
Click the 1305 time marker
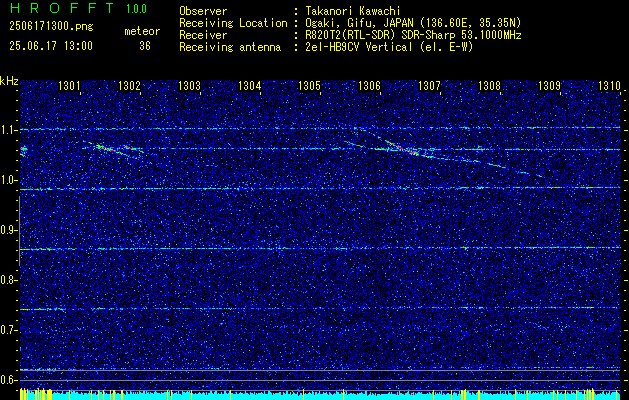click(x=310, y=85)
